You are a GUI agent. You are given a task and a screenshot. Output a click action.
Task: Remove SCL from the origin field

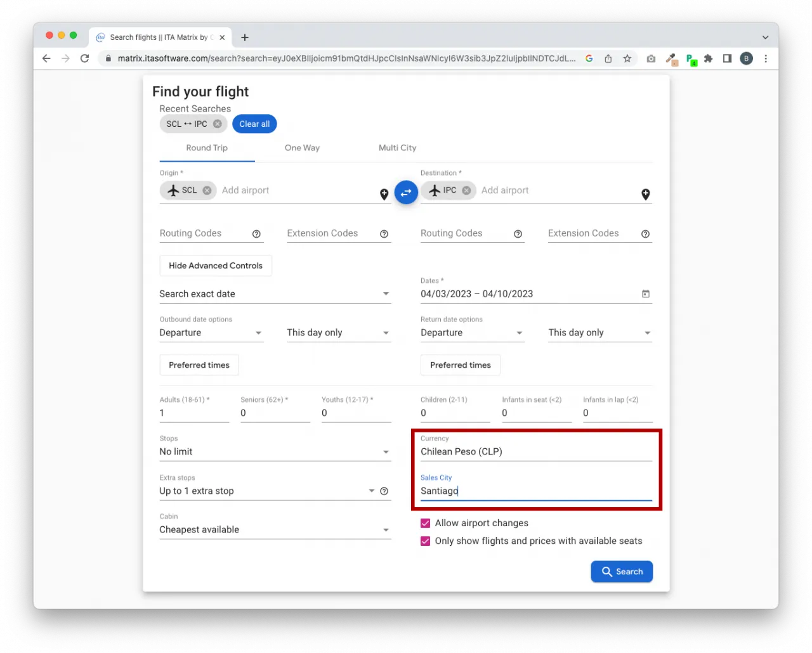[207, 190]
